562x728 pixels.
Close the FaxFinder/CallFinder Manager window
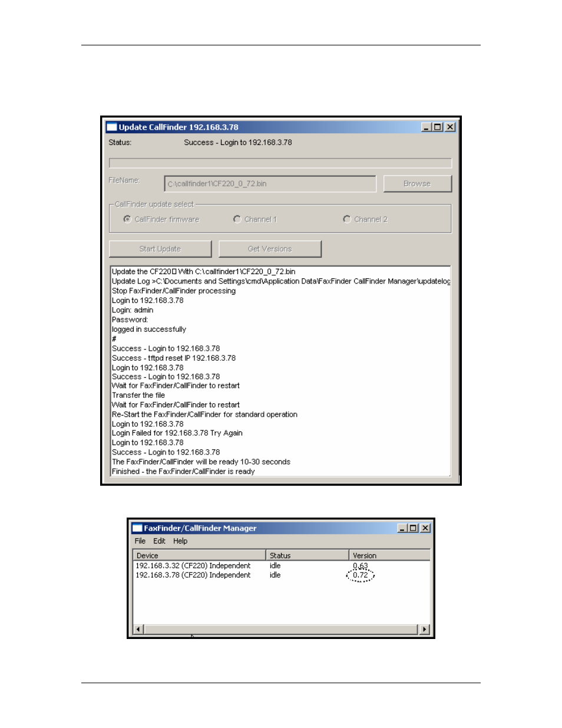point(425,528)
